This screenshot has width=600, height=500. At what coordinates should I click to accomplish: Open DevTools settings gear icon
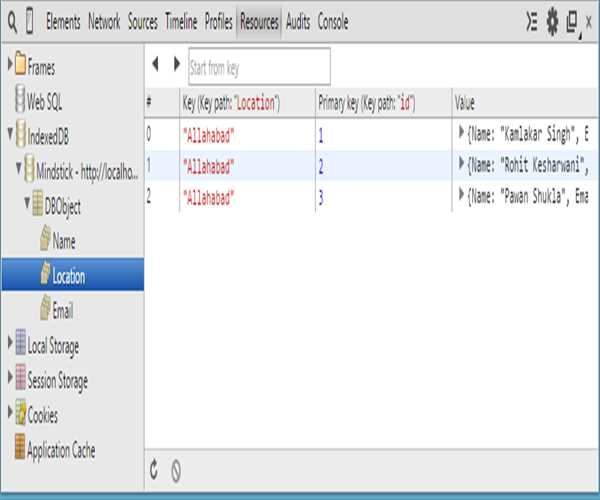point(552,21)
